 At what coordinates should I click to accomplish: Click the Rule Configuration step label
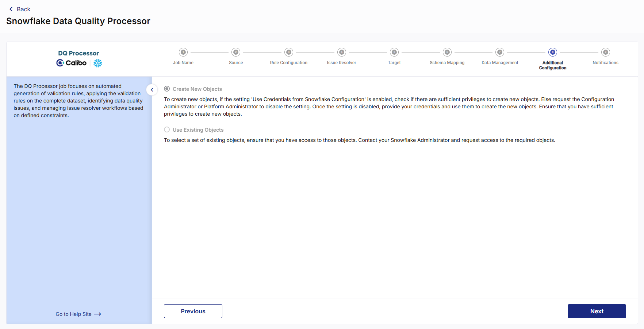pos(289,63)
